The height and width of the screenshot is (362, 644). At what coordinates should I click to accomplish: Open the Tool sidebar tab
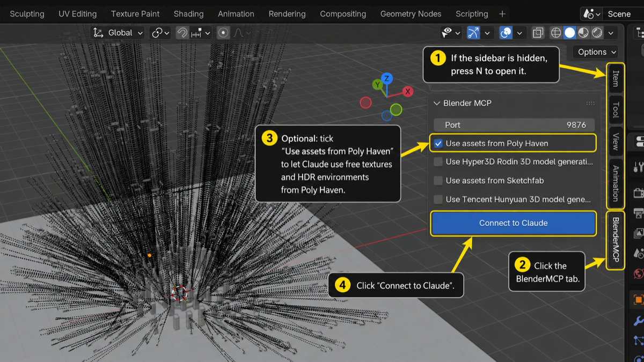coord(616,109)
